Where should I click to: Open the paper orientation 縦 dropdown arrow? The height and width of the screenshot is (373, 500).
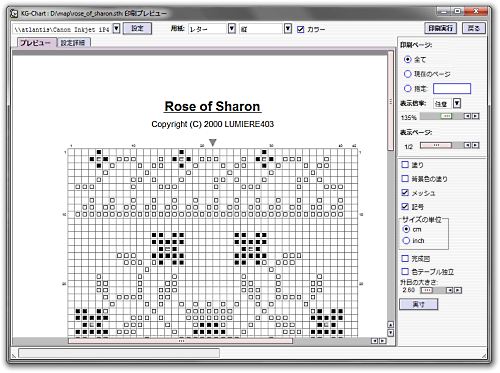[288, 28]
